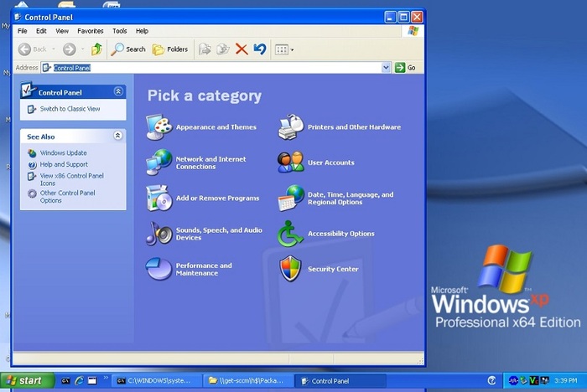Click in the Address bar field
Image resolution: width=587 pixels, height=392 pixels.
point(216,68)
